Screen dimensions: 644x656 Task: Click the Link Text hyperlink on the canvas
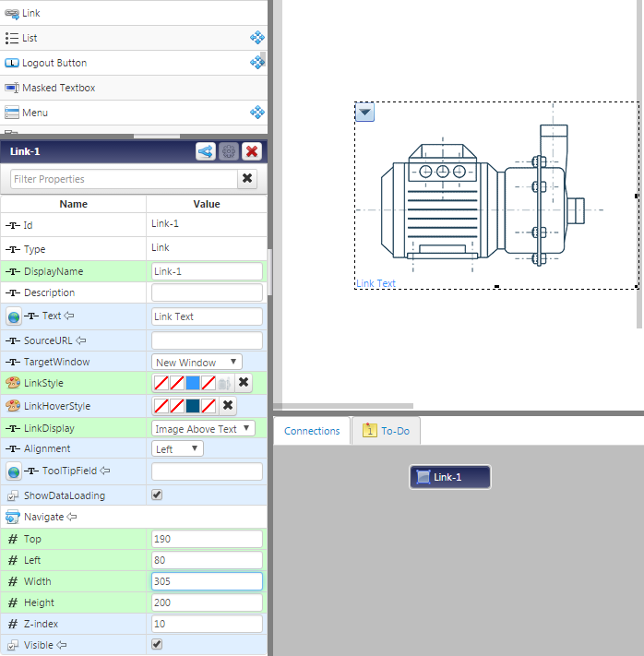[376, 283]
